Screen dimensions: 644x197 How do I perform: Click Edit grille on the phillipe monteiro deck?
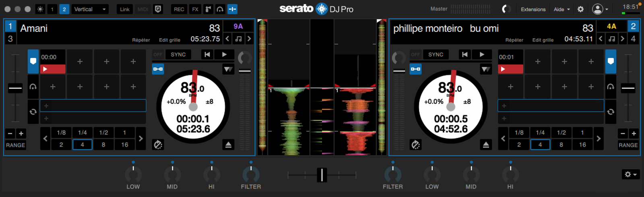(543, 40)
